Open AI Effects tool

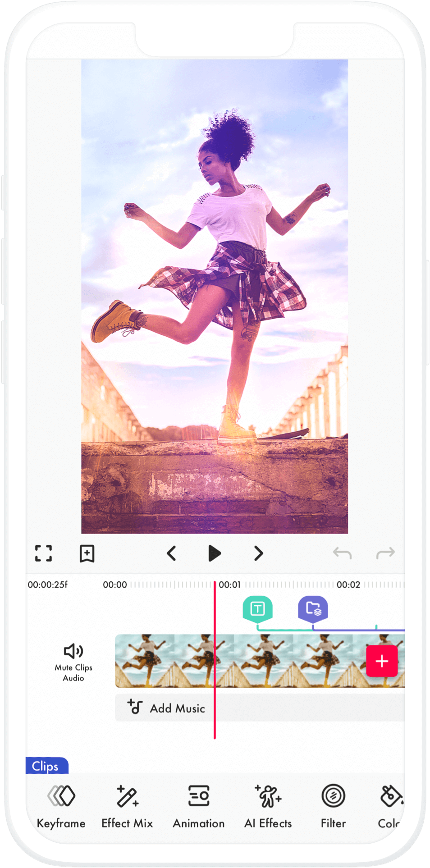[268, 806]
